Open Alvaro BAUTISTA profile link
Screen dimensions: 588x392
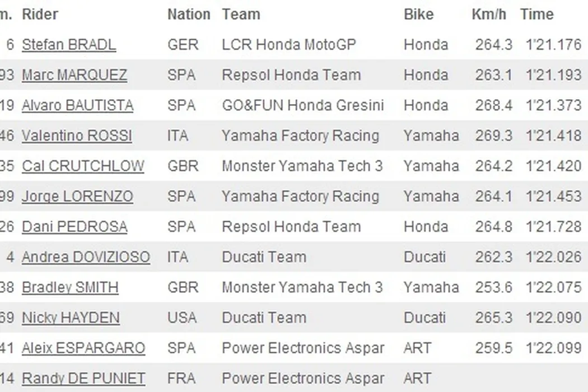(77, 105)
